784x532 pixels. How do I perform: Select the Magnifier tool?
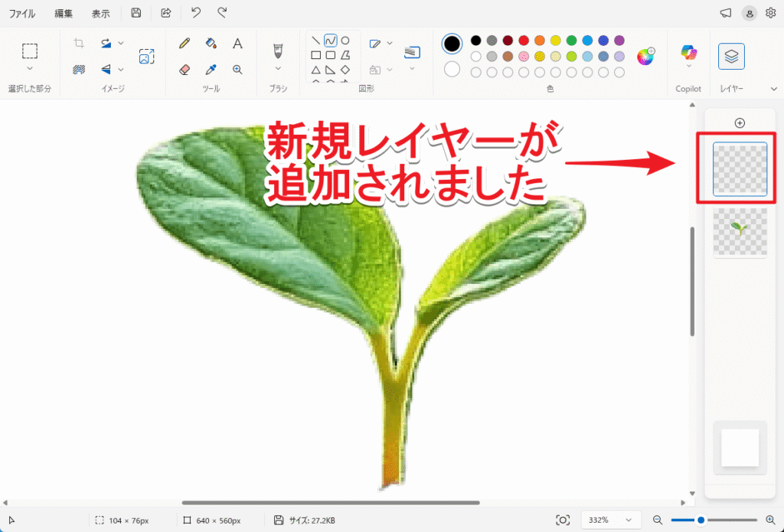coord(237,70)
